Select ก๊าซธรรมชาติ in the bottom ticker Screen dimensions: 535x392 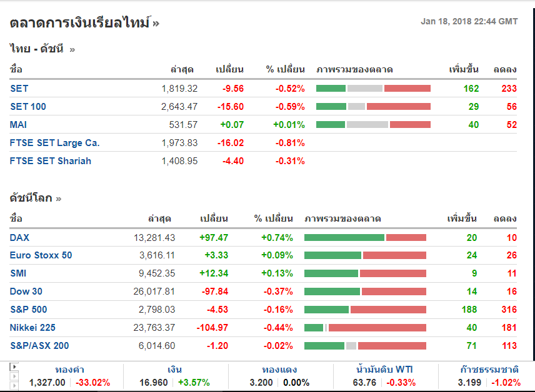click(488, 370)
